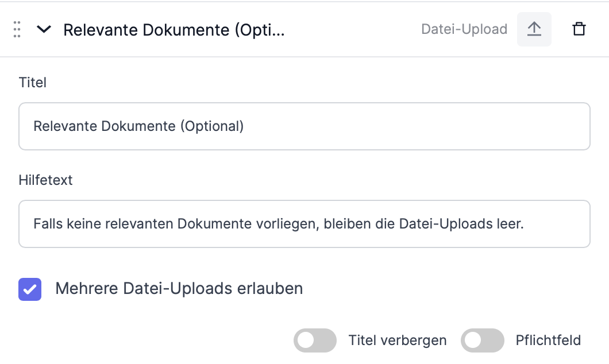The image size is (609, 364).
Task: Delete the field using the trash icon
Action: coord(579,29)
